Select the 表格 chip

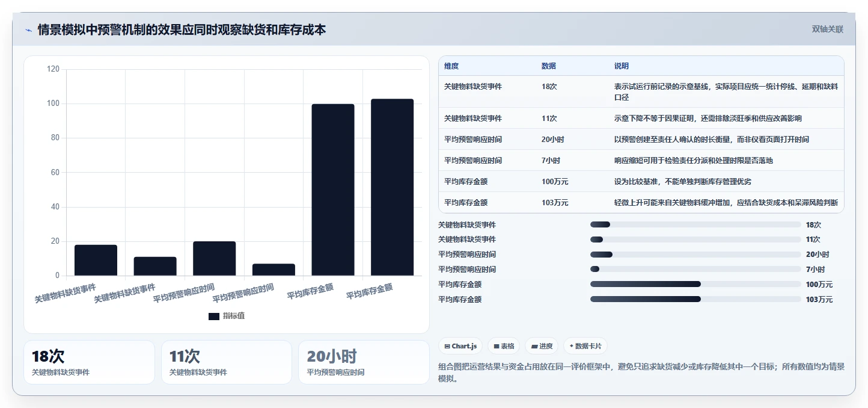click(x=503, y=346)
